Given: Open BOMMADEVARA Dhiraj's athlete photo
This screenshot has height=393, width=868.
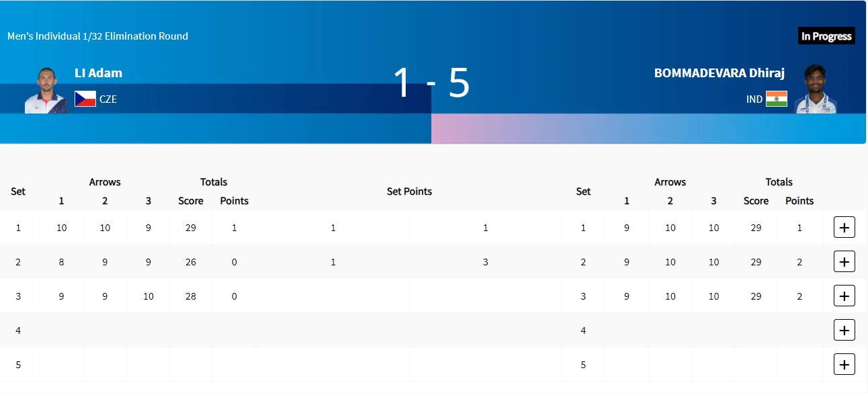Looking at the screenshot, I should [815, 89].
